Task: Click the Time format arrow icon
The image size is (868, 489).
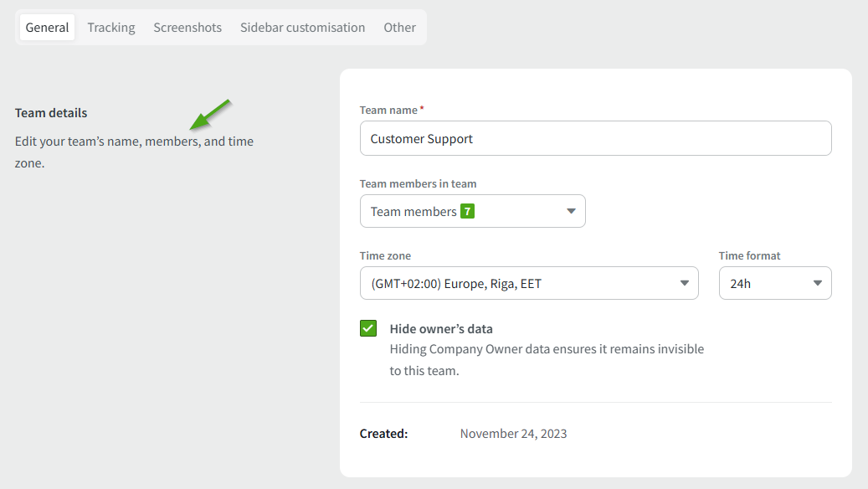Action: pyautogui.click(x=817, y=284)
